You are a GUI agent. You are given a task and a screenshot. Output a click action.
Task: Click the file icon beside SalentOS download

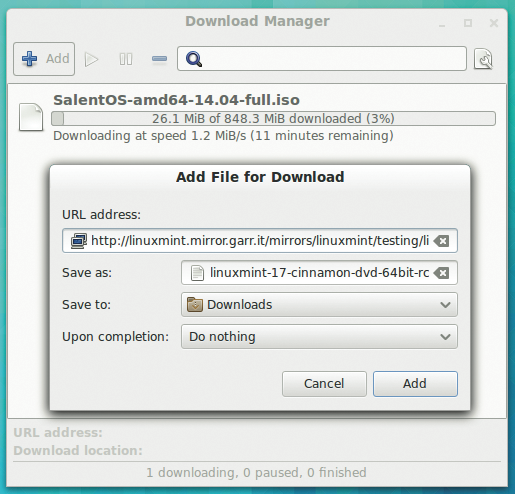coord(31,117)
